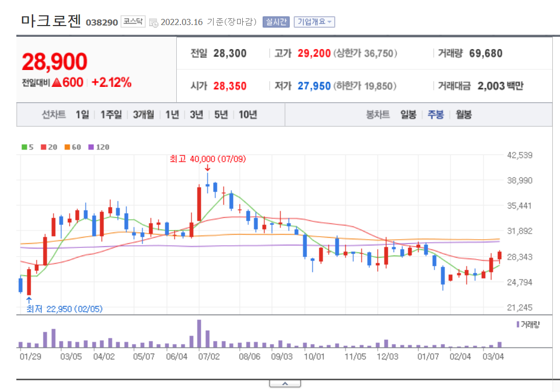Select the 1년 line chart period
560x392 pixels.
[172, 114]
